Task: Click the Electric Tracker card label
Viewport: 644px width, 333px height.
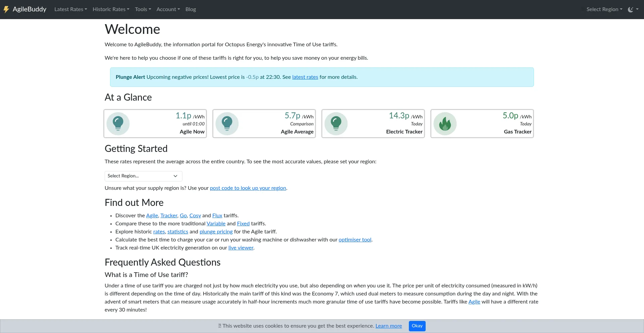Action: click(404, 132)
